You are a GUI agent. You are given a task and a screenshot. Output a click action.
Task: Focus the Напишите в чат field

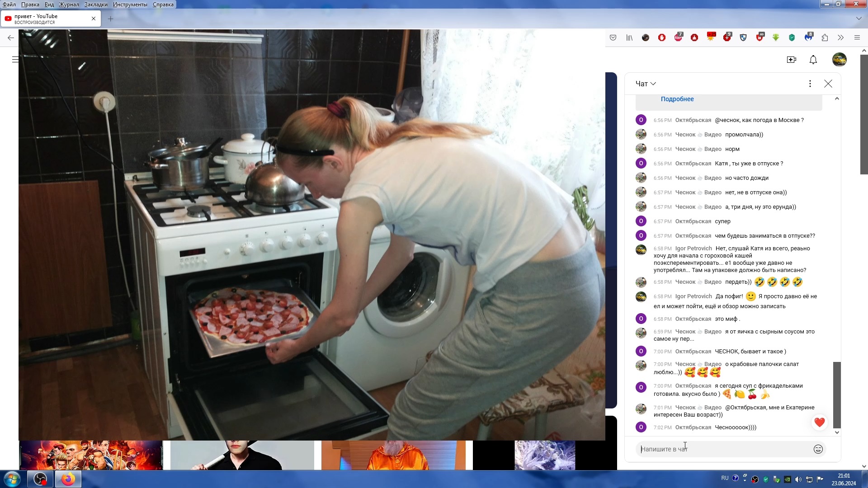coord(723,449)
